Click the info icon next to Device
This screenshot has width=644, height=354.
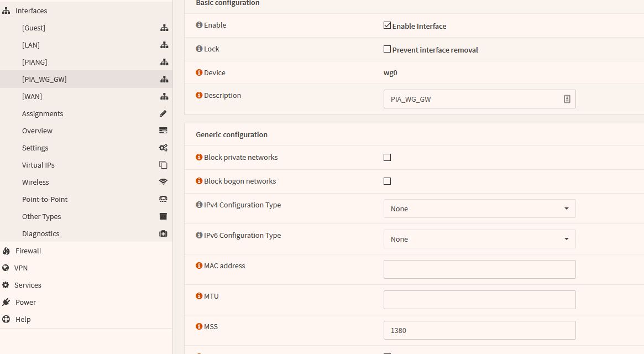coord(199,72)
